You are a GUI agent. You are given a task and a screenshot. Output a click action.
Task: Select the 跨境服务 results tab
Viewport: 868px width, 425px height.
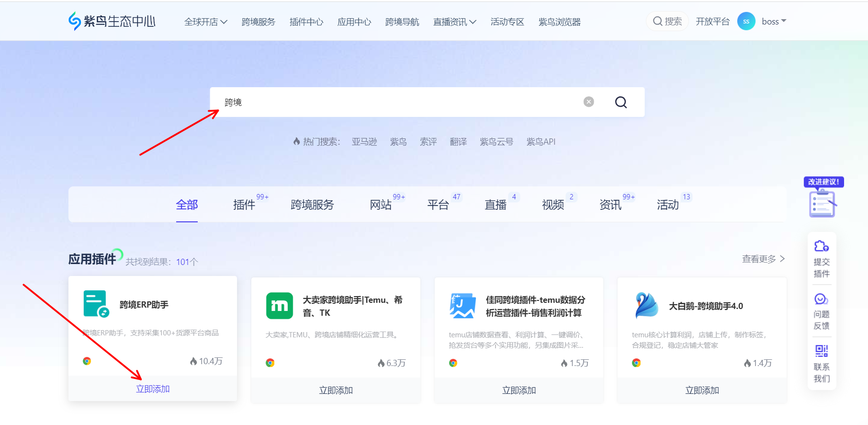(312, 205)
